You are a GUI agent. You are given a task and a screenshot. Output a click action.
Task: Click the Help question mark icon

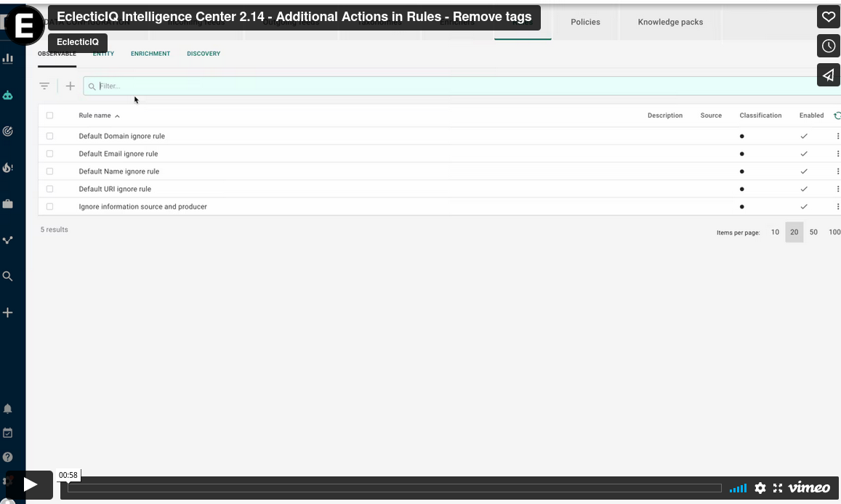tap(8, 457)
